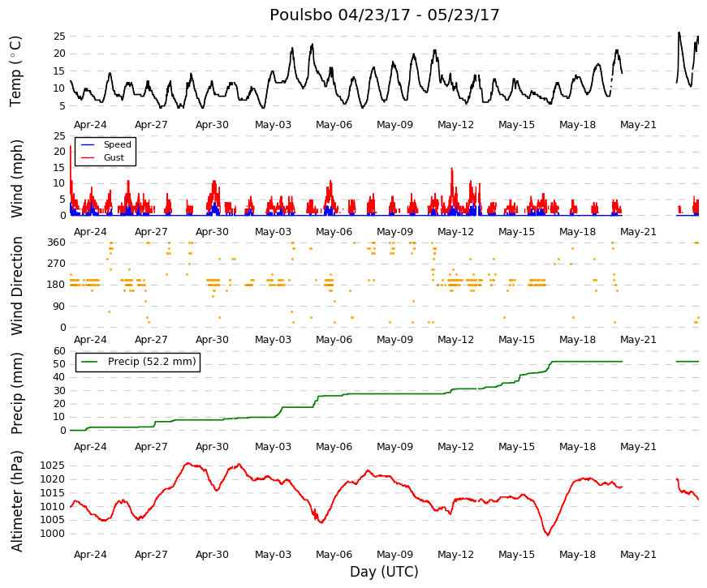The width and height of the screenshot is (707, 588).
Task: Click the Day (UTC) x-axis label
Action: coord(384,572)
